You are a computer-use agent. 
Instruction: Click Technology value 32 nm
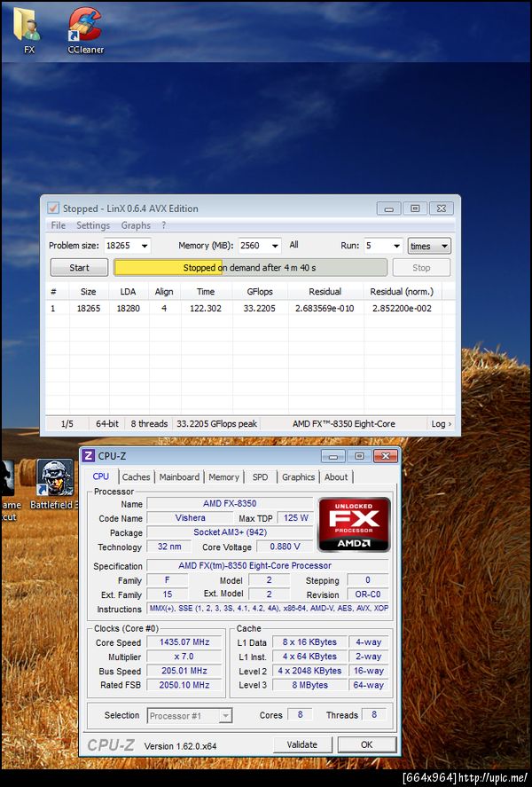(169, 547)
